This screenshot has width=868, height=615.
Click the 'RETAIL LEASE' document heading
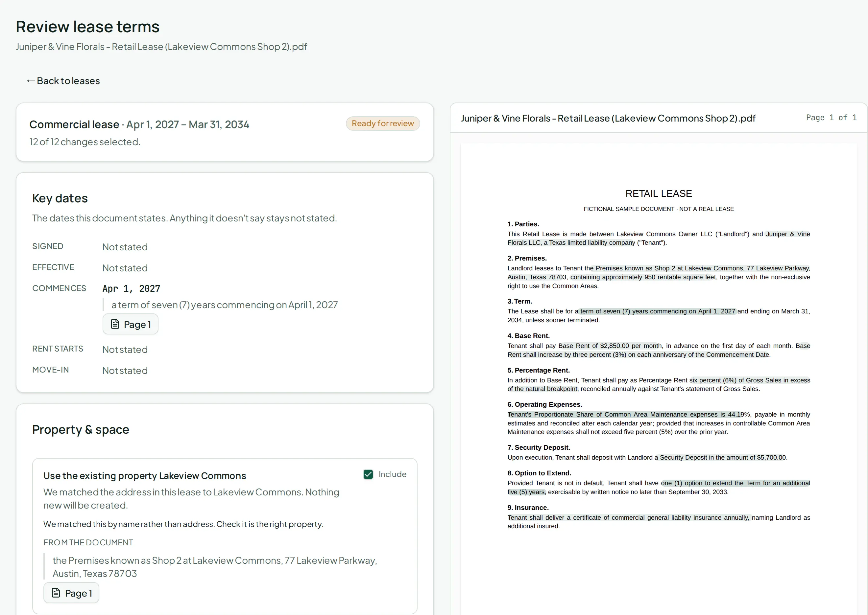[x=658, y=194]
